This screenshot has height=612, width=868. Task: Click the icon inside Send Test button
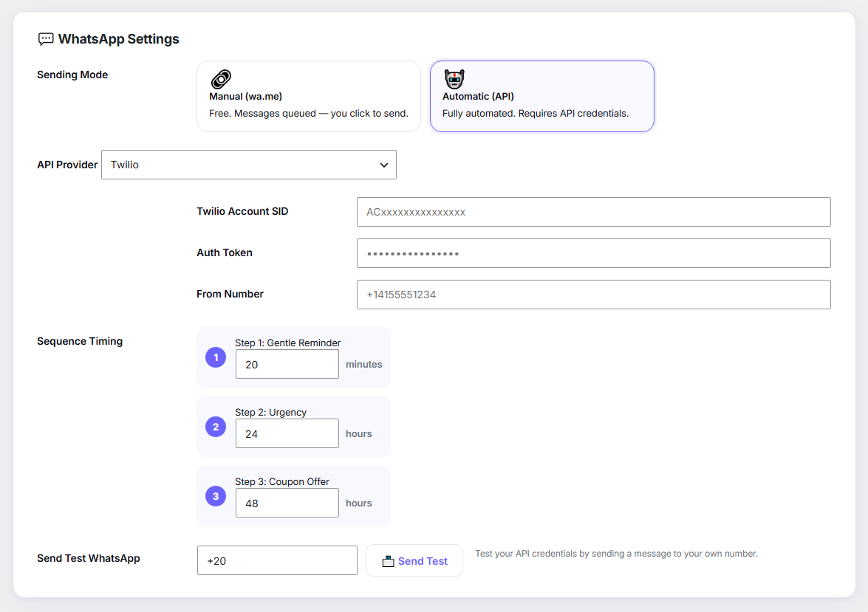coord(388,561)
